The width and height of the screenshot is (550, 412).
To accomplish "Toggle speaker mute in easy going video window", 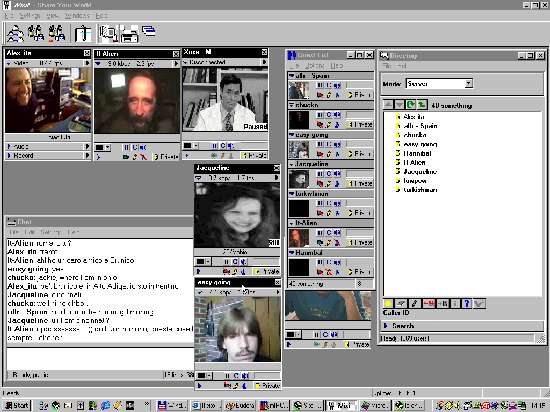I will click(x=245, y=376).
